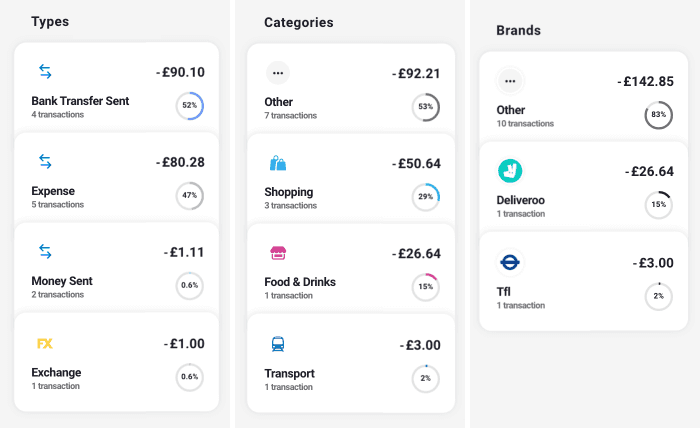Screen dimensions: 700x428
Task: Click the Transport train icon
Action: (278, 344)
